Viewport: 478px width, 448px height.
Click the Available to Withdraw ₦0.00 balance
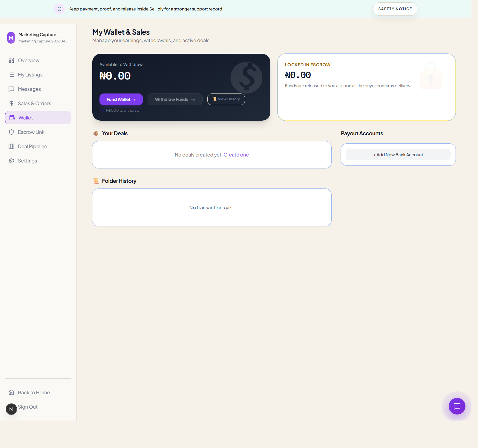click(115, 76)
